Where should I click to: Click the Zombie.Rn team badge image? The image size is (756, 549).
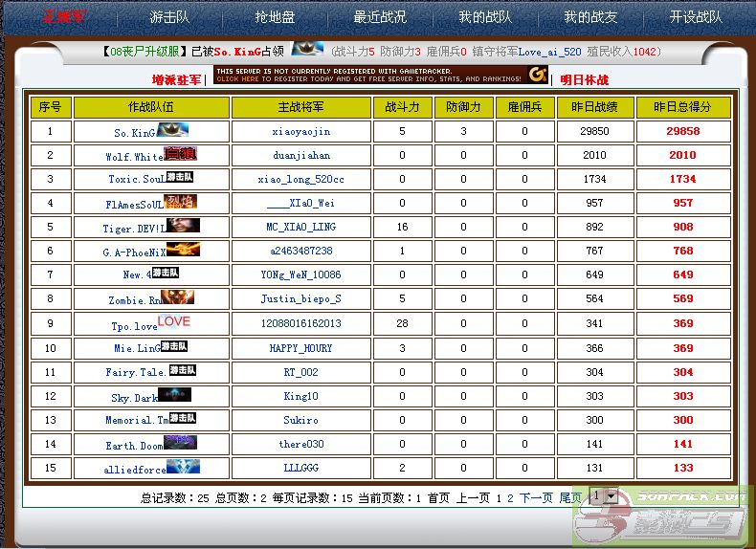[x=177, y=297]
